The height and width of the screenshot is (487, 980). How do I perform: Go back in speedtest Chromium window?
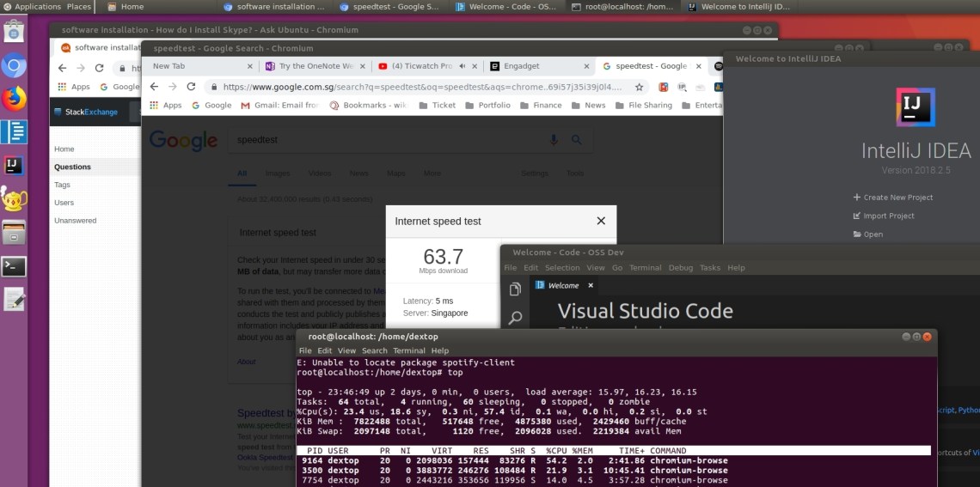(154, 87)
